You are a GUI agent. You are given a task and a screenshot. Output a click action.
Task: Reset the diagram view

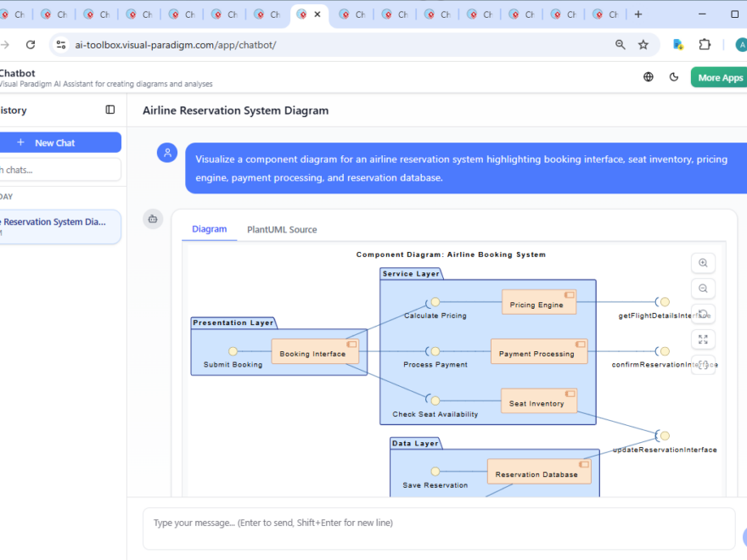click(703, 314)
